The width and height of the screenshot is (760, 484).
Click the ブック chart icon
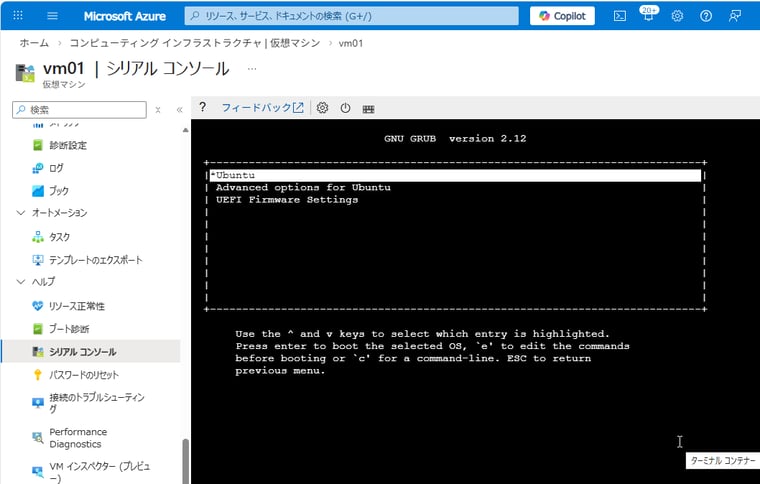38,191
